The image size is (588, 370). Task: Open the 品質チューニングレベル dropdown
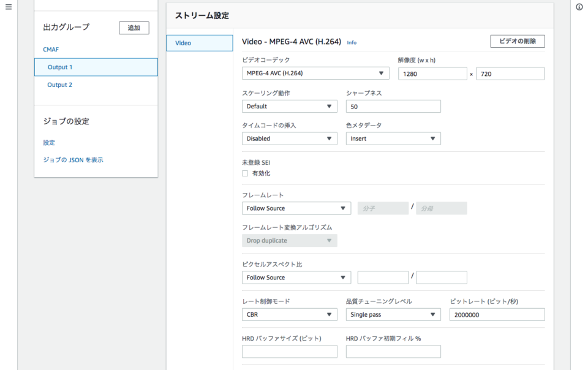tap(393, 314)
